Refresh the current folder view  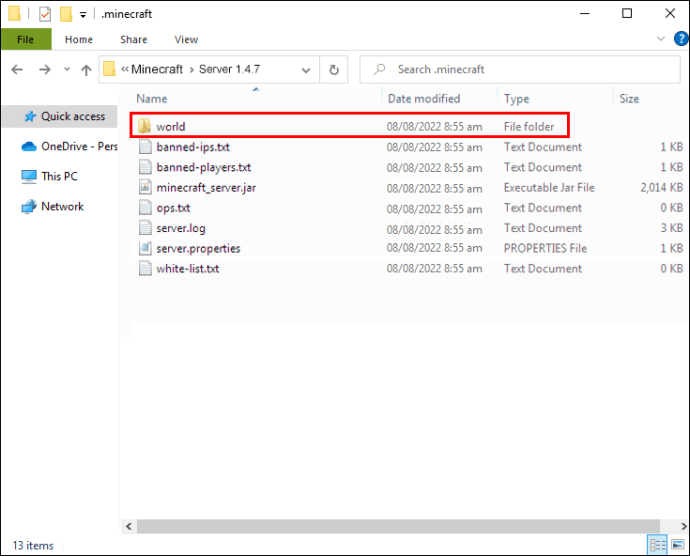(334, 70)
